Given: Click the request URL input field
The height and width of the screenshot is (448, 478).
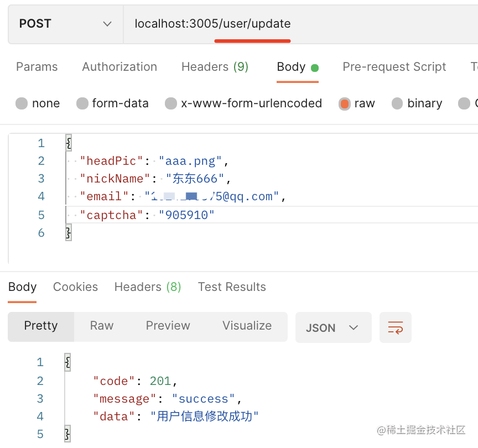Looking at the screenshot, I should (x=299, y=24).
